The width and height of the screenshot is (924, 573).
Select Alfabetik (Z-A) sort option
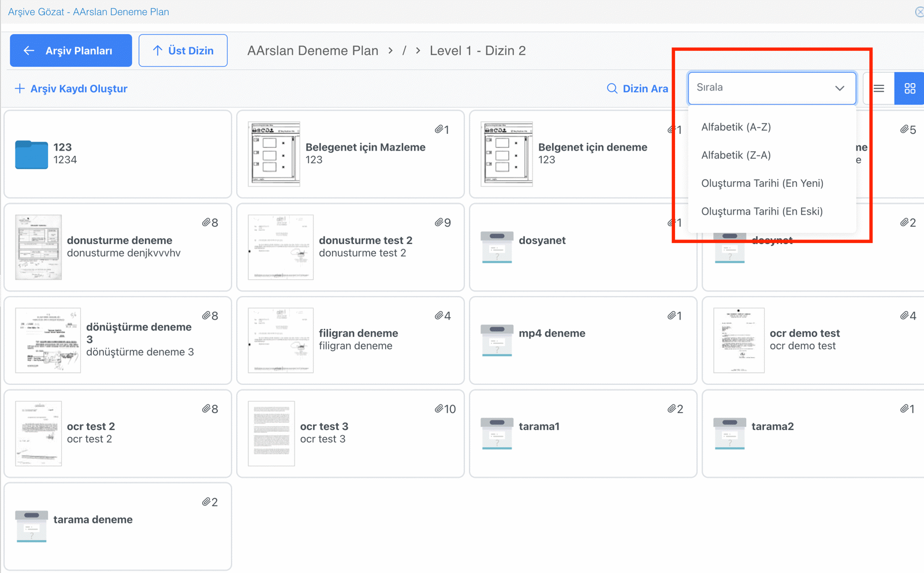pyautogui.click(x=736, y=155)
